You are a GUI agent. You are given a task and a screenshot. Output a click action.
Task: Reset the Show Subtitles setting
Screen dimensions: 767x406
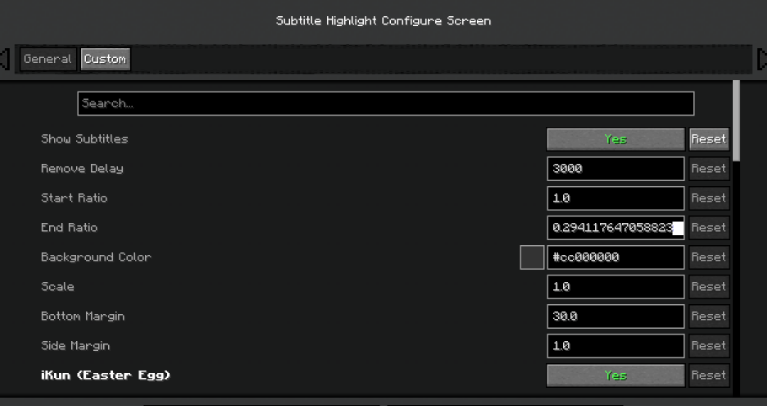tap(708, 139)
